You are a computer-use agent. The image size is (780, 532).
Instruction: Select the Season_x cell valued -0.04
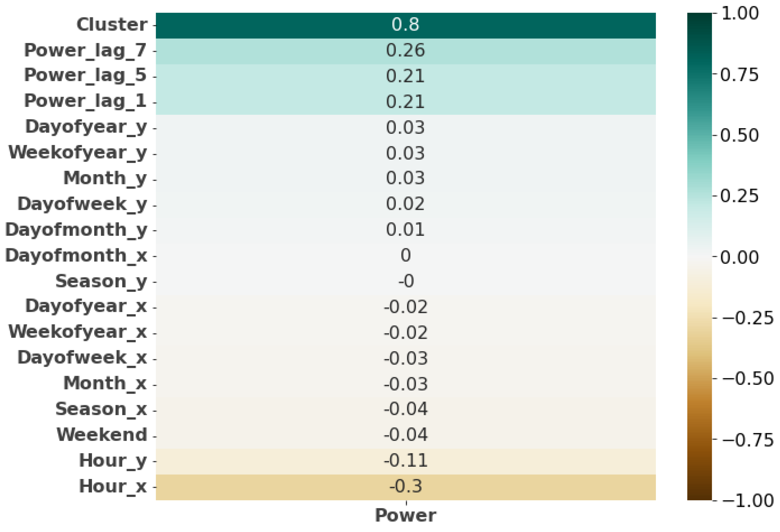tap(405, 409)
